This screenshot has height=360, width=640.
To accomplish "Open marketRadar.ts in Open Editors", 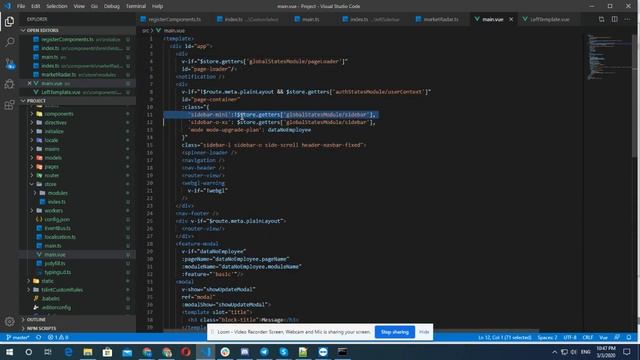I will tap(58, 75).
